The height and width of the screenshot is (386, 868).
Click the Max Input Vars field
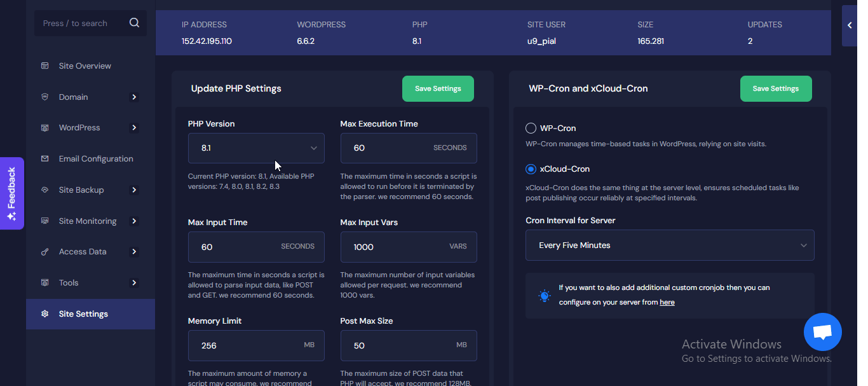[409, 247]
